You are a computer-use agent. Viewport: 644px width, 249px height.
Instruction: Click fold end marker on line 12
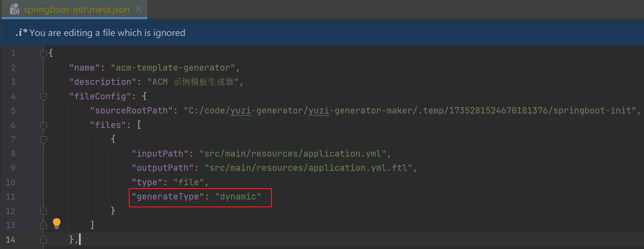pyautogui.click(x=43, y=211)
